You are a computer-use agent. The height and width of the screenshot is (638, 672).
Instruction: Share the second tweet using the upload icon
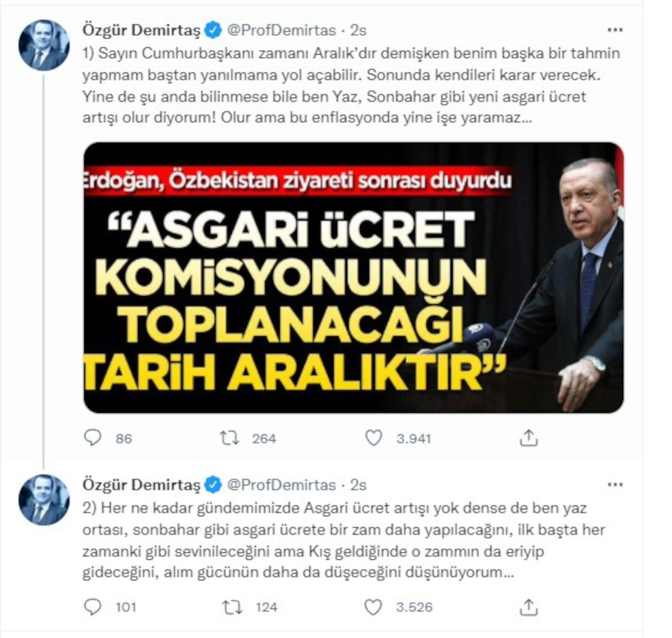528,606
